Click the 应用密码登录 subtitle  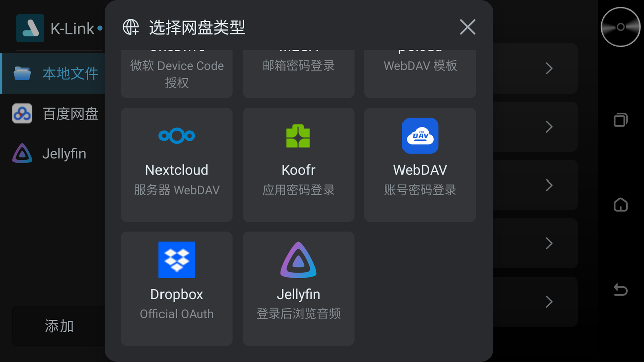click(x=298, y=190)
